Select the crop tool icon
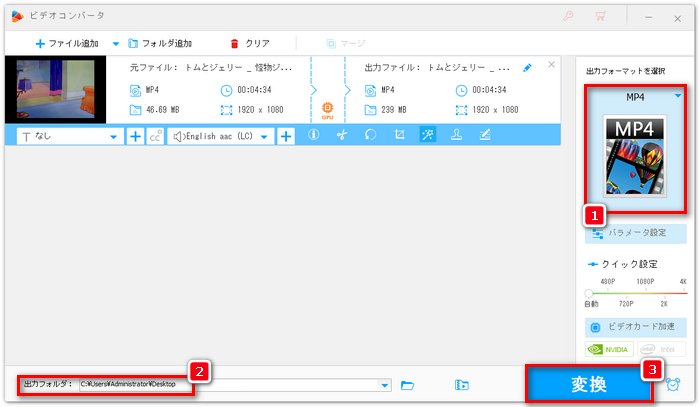Viewport: 700px width, 407px height. point(399,136)
